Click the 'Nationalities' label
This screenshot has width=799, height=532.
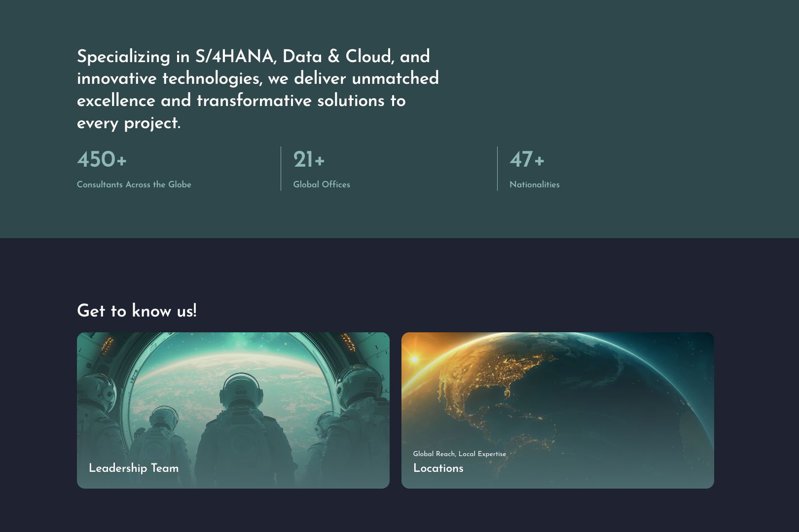[x=535, y=184]
